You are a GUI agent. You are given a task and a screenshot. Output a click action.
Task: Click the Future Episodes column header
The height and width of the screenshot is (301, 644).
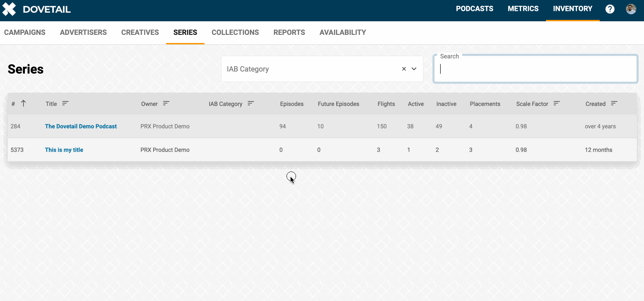coord(338,104)
